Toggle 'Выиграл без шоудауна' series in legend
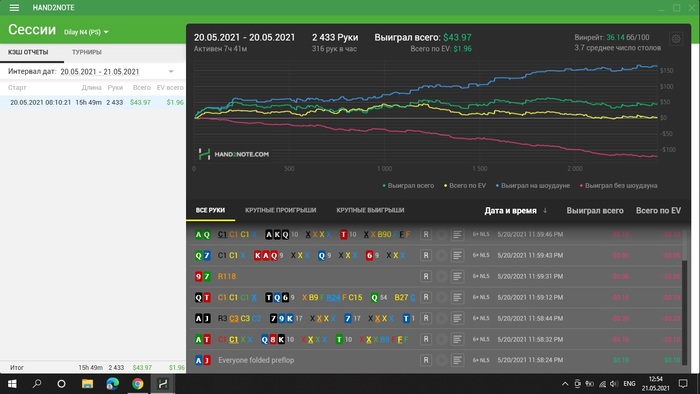The width and height of the screenshot is (700, 394). pyautogui.click(x=618, y=186)
